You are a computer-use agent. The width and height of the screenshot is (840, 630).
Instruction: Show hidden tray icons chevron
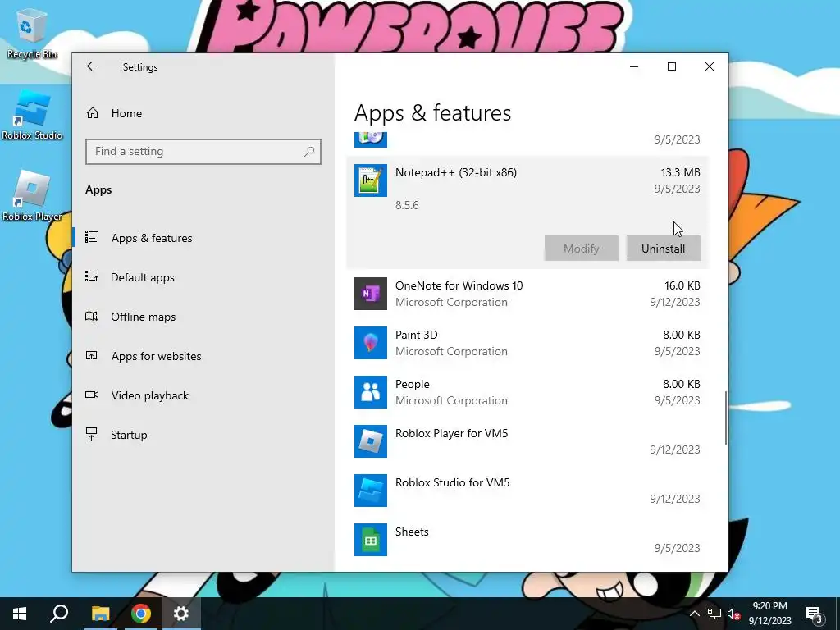(694, 614)
